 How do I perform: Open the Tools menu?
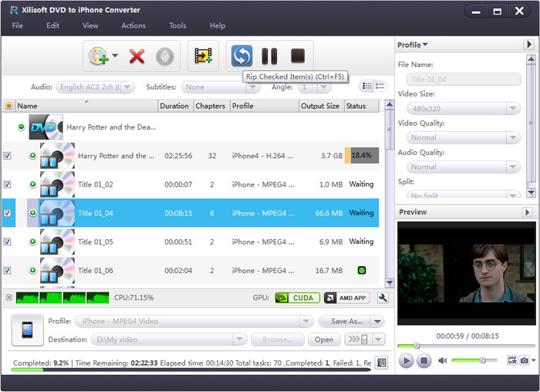coord(177,25)
